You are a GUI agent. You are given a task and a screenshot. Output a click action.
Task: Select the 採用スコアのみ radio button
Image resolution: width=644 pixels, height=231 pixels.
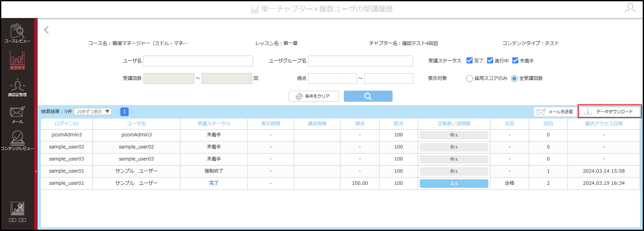click(x=470, y=78)
